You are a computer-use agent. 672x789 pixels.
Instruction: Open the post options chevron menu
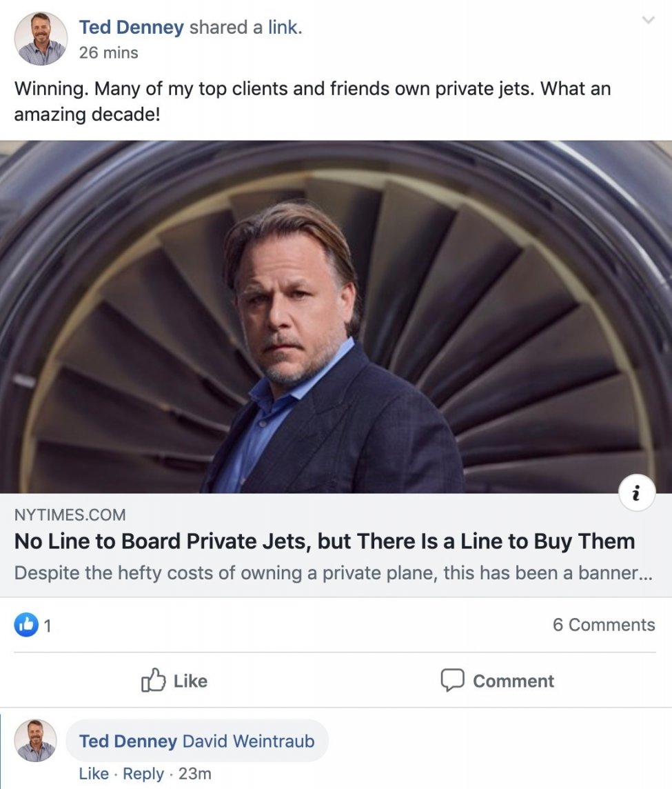[x=648, y=21]
